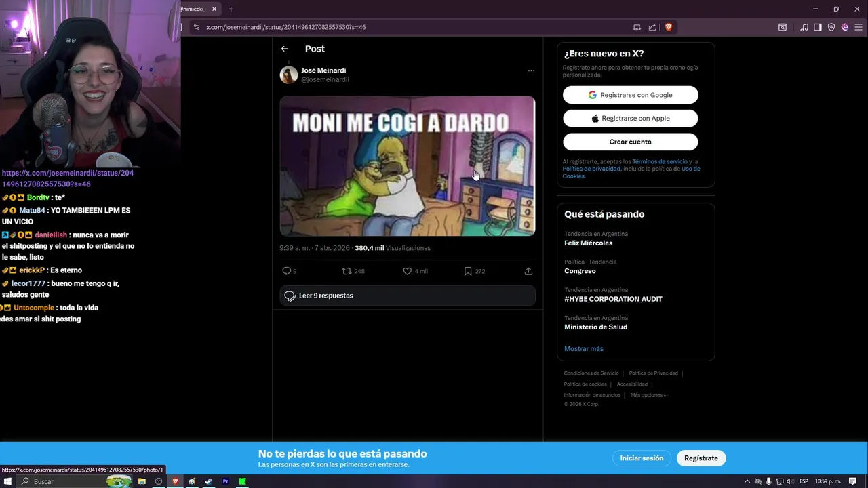This screenshot has height=488, width=868.
Task: Click Regístrate in bottom banner
Action: pyautogui.click(x=701, y=458)
